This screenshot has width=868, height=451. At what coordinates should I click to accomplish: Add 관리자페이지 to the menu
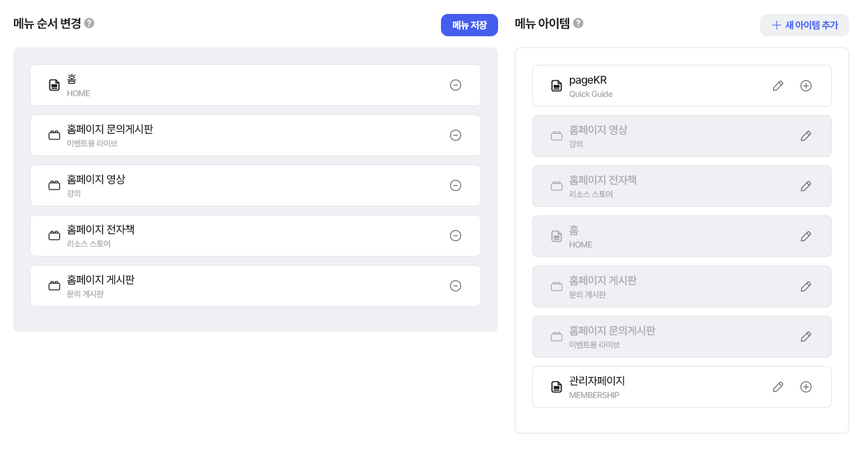(x=806, y=387)
